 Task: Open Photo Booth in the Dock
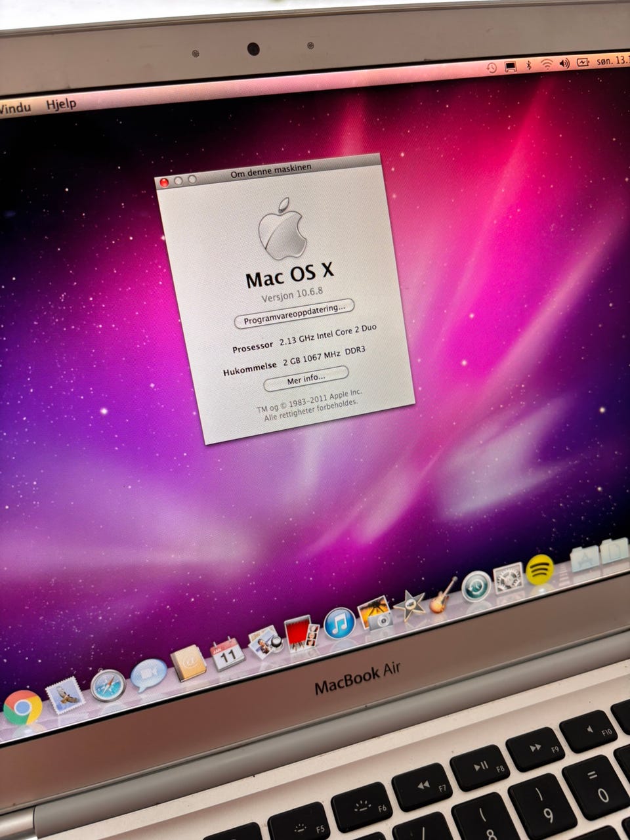[302, 633]
